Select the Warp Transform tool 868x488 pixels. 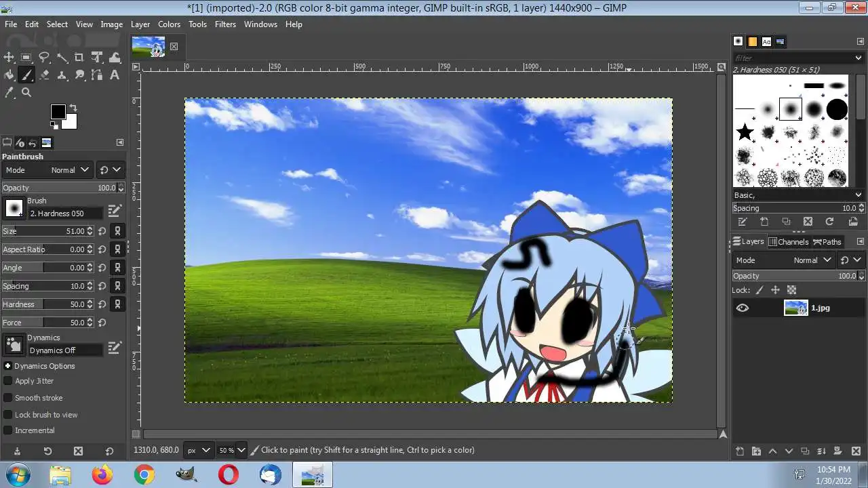coord(115,58)
